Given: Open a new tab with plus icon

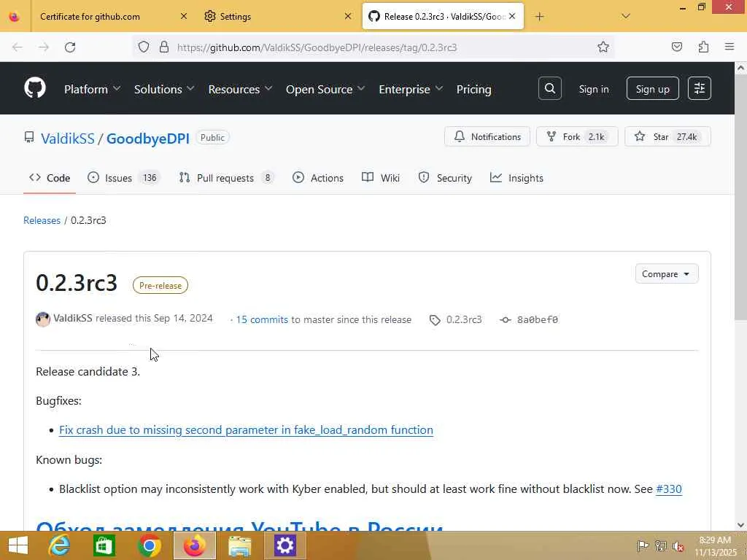Looking at the screenshot, I should tap(539, 17).
